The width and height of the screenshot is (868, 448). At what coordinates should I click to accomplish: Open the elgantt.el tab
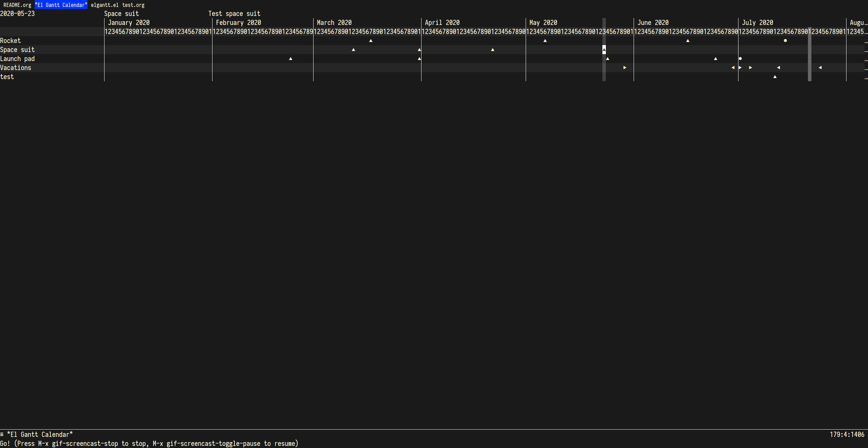(x=105, y=5)
